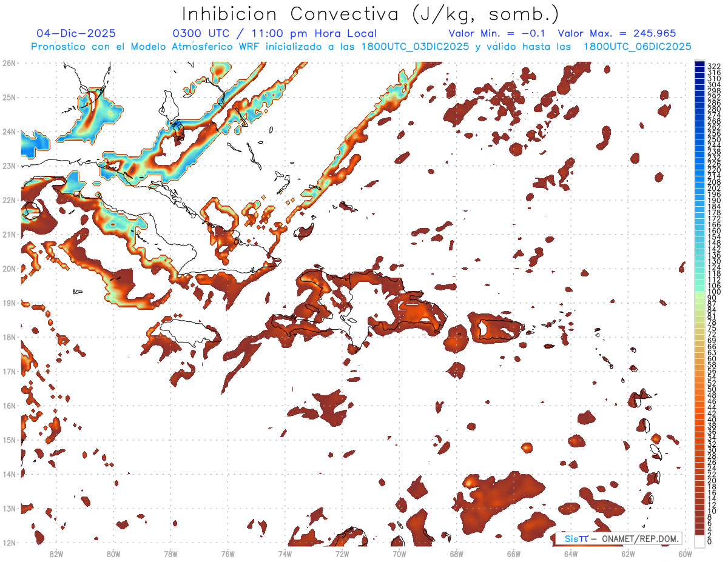Click the 12N latitude label
The height and width of the screenshot is (562, 728).
point(9,543)
